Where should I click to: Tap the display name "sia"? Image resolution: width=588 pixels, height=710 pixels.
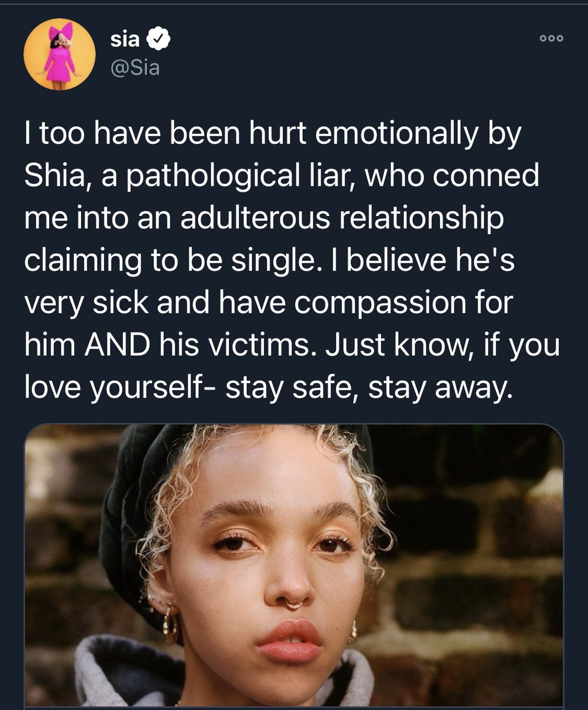(x=126, y=40)
